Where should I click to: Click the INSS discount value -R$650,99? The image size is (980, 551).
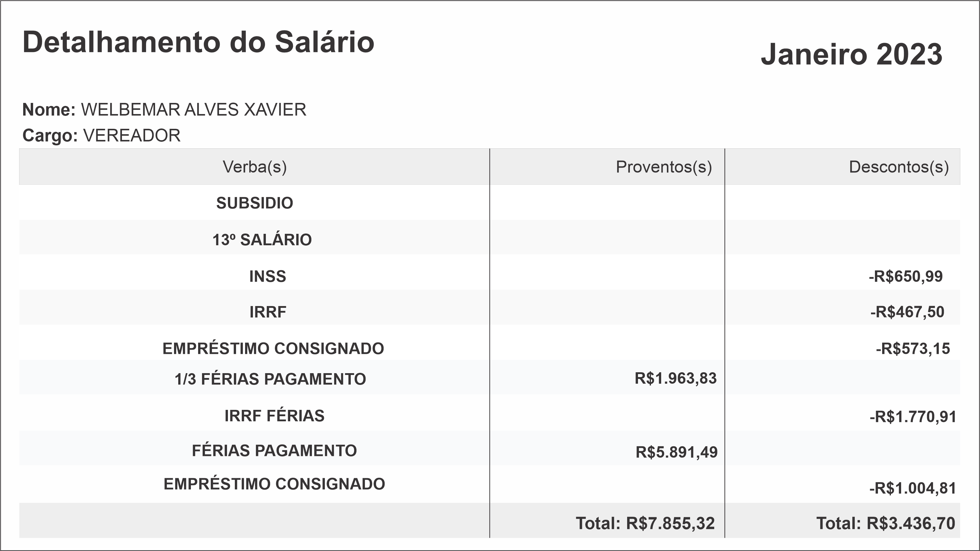tap(905, 277)
